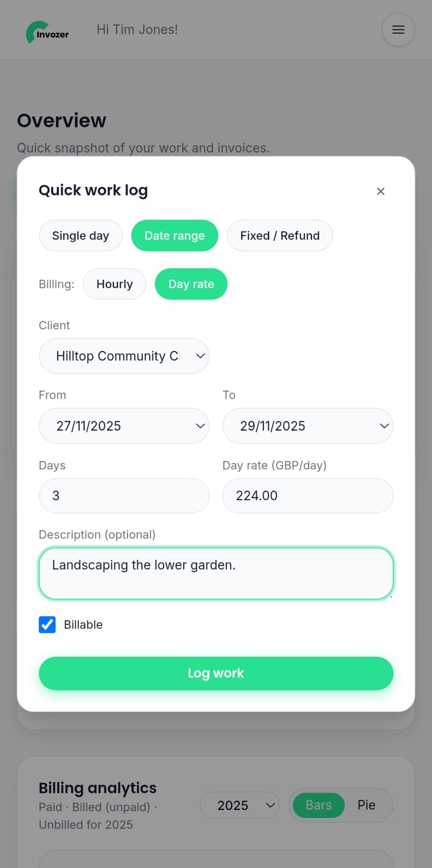Open the Hilltop Community Client dropdown
432x868 pixels.
(124, 356)
